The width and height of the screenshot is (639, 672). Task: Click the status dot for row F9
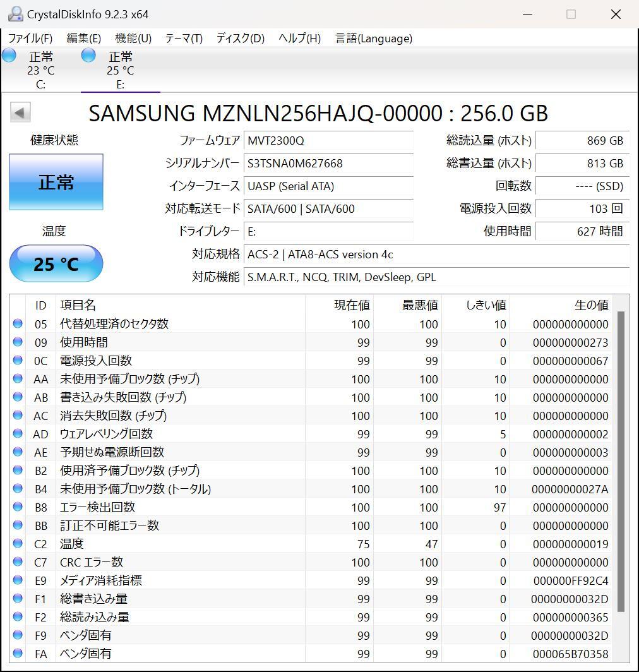18,635
